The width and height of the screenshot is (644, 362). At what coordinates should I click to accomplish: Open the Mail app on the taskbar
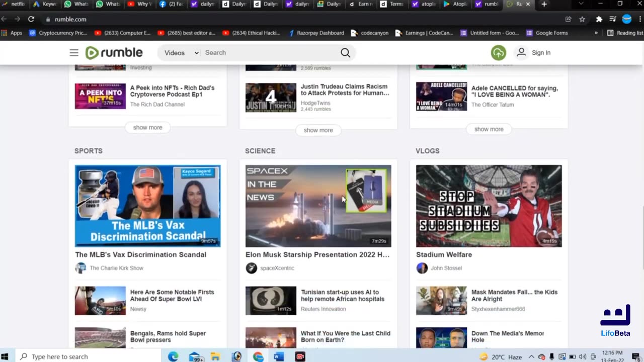point(195,356)
